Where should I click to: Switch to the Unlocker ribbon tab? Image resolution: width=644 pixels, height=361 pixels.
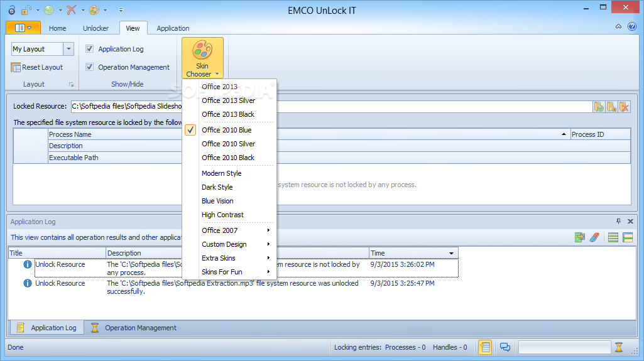[96, 28]
